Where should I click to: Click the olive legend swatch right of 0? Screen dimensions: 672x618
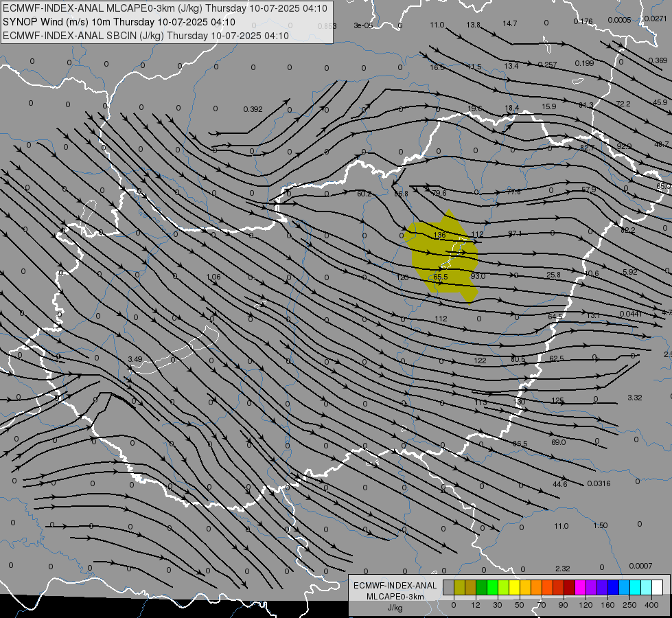[x=459, y=587]
